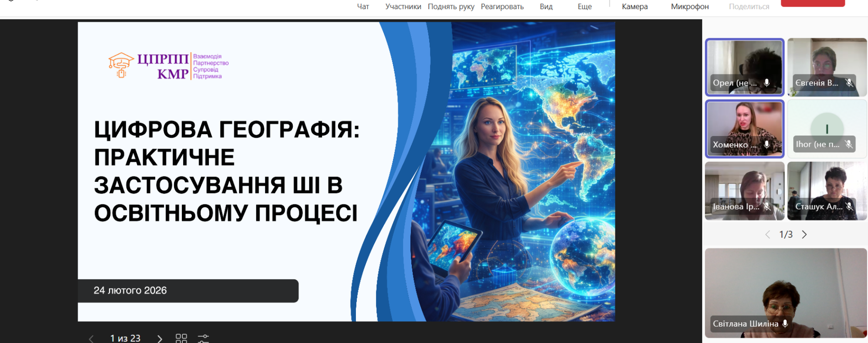Click microphone icon on Хоменко's tile
Image resolution: width=868 pixels, height=343 pixels.
pyautogui.click(x=767, y=144)
